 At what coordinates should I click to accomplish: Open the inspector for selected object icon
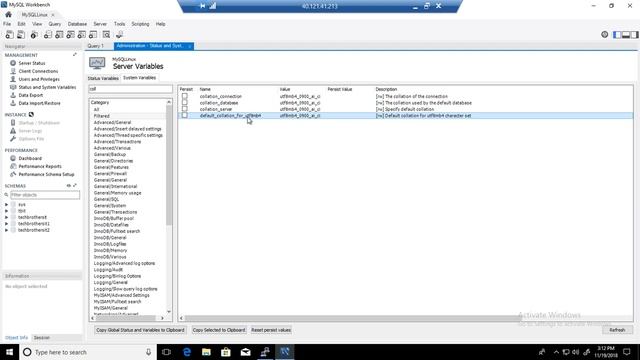coord(34,35)
